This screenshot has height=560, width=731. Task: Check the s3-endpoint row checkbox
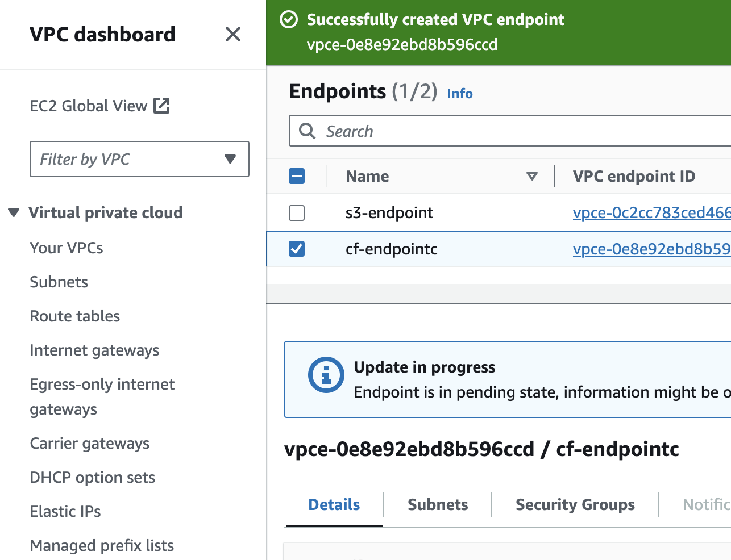click(x=297, y=213)
